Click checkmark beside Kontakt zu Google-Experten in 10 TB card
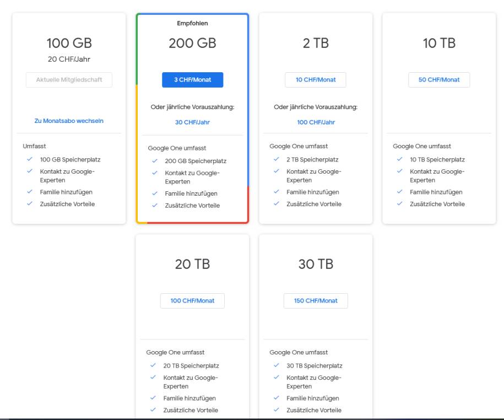This screenshot has height=420, width=504. [x=399, y=171]
